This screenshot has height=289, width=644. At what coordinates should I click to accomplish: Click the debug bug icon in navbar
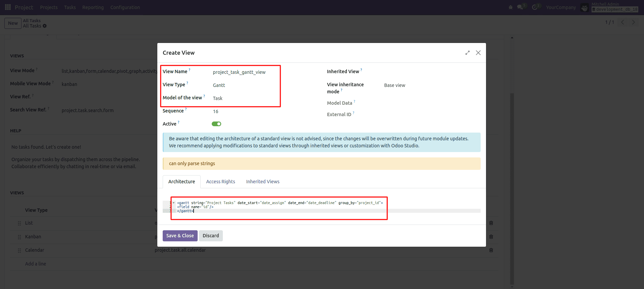(511, 7)
